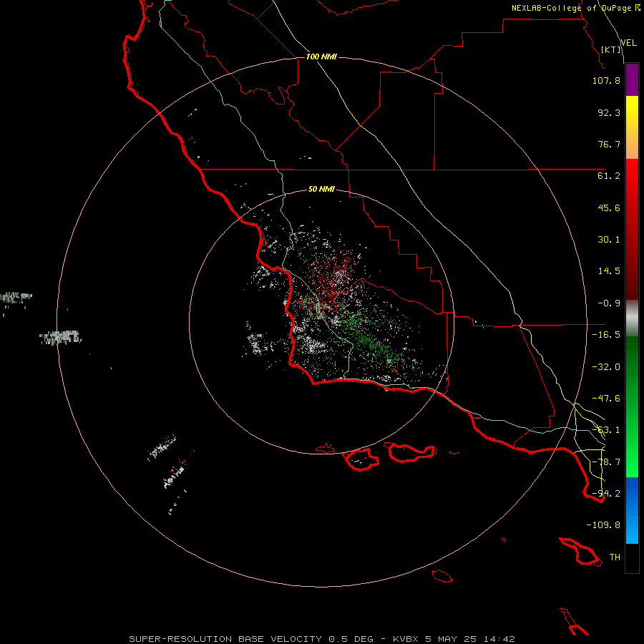The image size is (644, 644).
Task: Pick the blue segment of the velocity color bar
Action: (x=632, y=510)
